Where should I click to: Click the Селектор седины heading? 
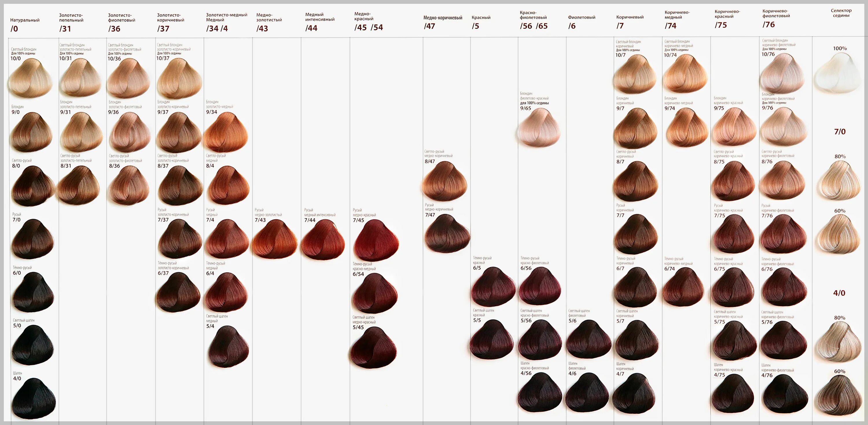pos(841,13)
